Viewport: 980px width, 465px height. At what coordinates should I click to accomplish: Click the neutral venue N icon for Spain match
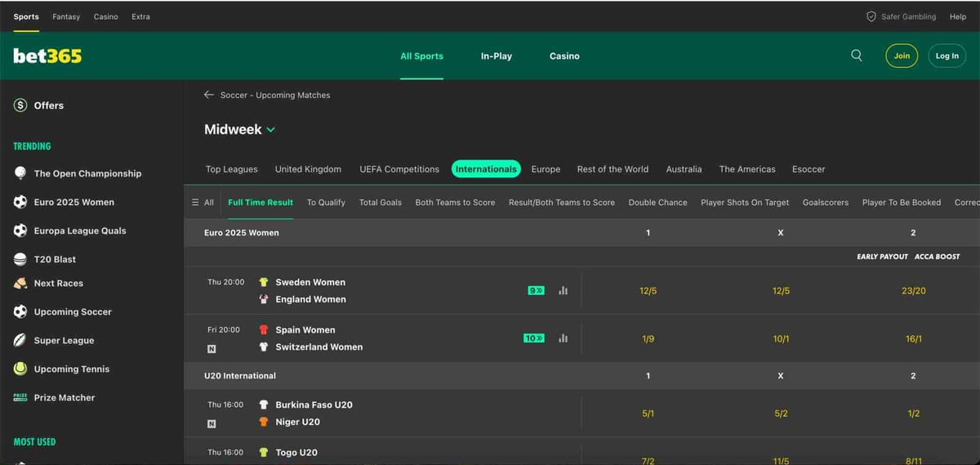[x=212, y=349]
